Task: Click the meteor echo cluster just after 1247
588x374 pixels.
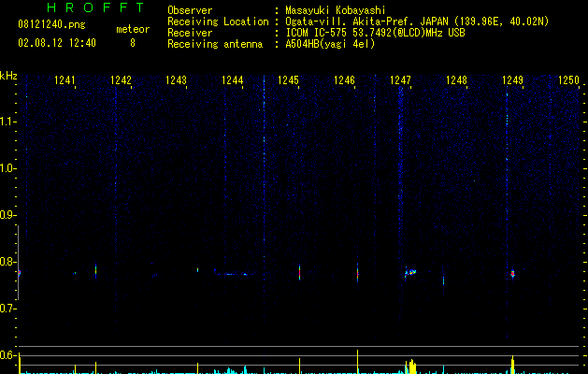Action: (x=410, y=272)
